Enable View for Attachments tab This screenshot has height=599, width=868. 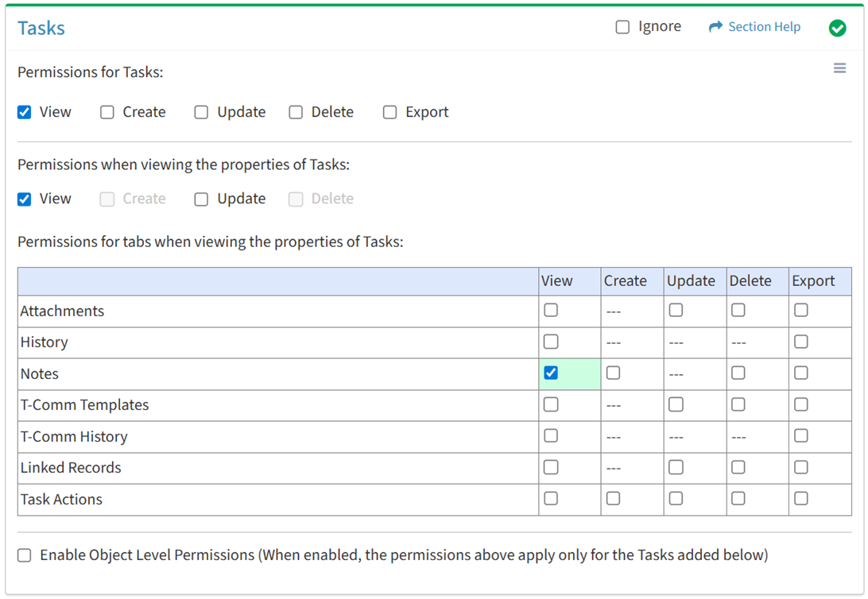(551, 310)
